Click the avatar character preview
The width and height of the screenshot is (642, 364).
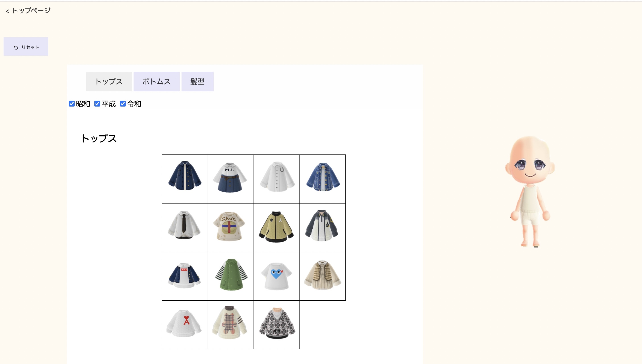coord(530,191)
